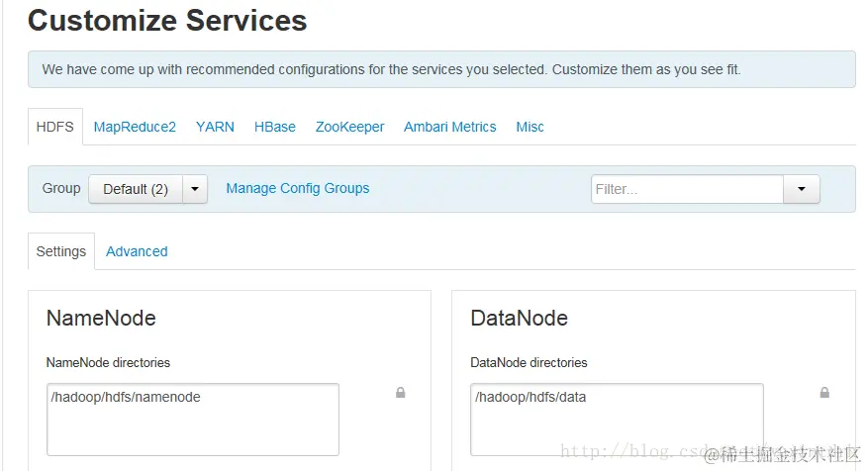Click the 'NameNode directories' label
This screenshot has width=868, height=471.
108,362
